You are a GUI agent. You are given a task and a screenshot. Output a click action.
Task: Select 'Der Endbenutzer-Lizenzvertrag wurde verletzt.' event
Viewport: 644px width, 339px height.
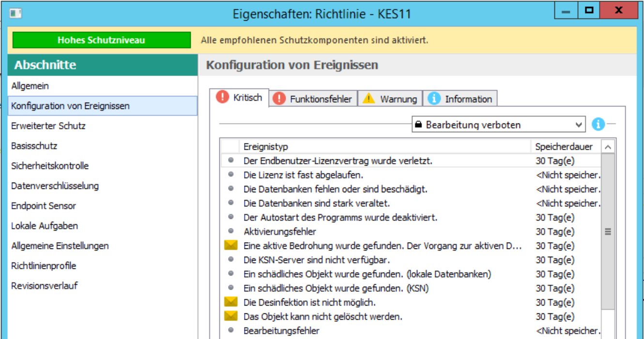click(x=410, y=160)
